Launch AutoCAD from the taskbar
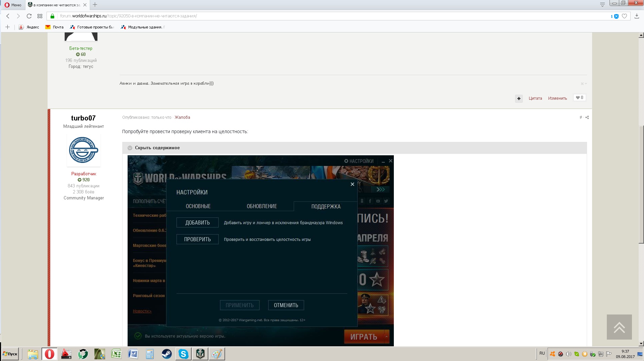644x361 pixels. (66, 354)
